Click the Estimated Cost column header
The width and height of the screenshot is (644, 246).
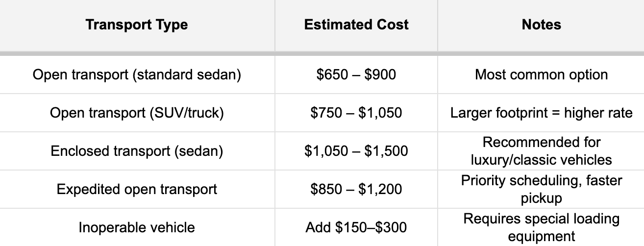pos(356,25)
